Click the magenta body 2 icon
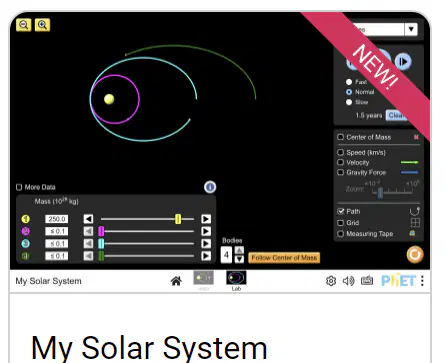446x363 pixels. click(26, 231)
